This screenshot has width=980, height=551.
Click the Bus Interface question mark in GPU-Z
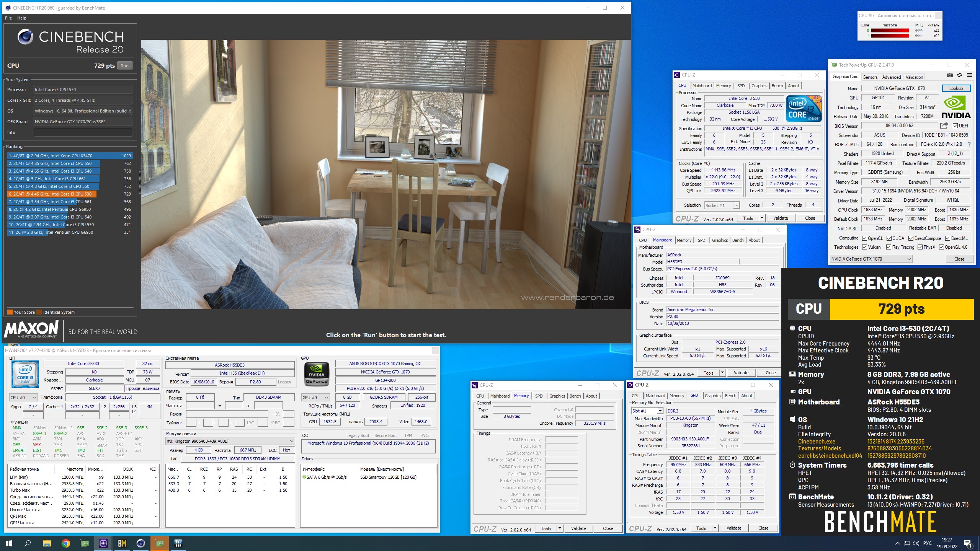969,144
